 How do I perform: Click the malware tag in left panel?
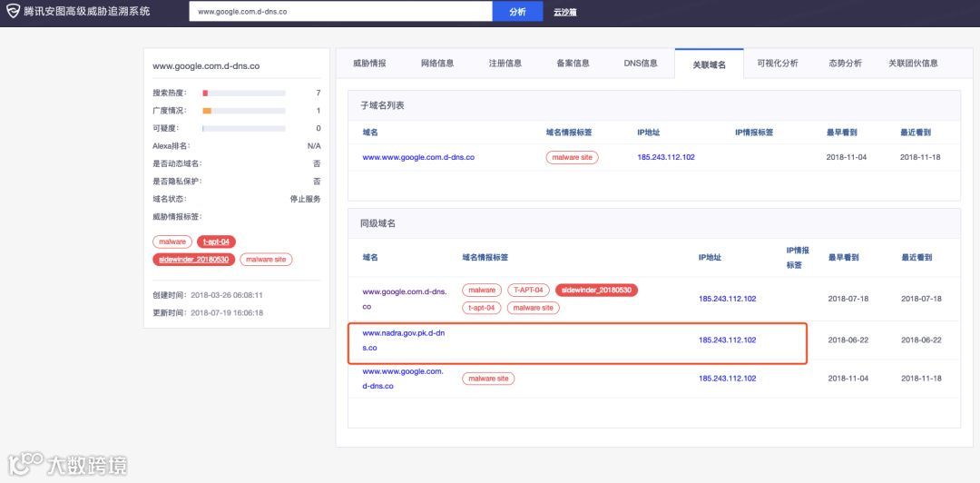172,241
